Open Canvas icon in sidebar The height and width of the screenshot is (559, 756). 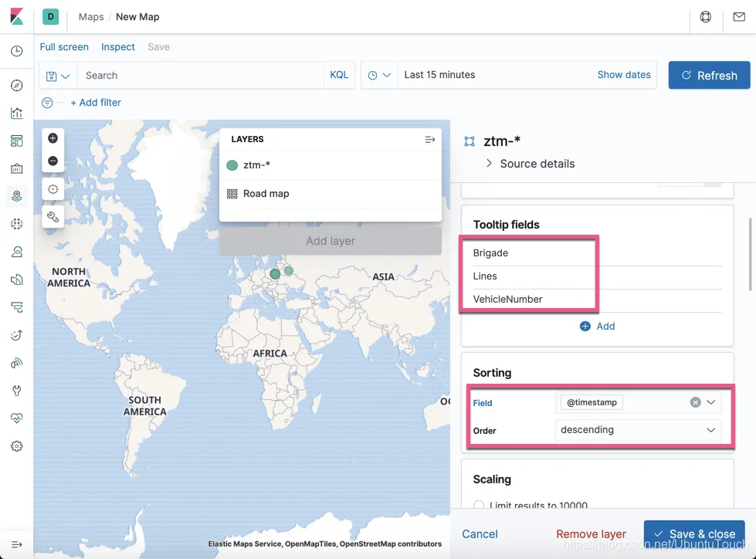pos(17,168)
